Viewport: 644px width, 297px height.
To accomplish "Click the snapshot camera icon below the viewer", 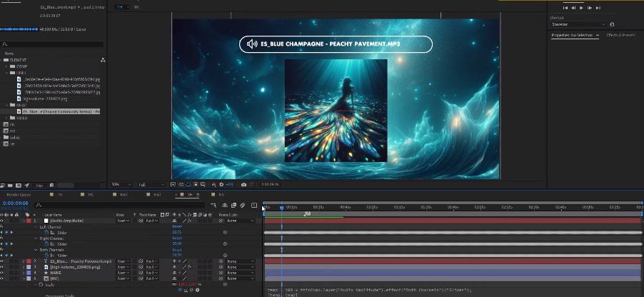I will click(244, 184).
